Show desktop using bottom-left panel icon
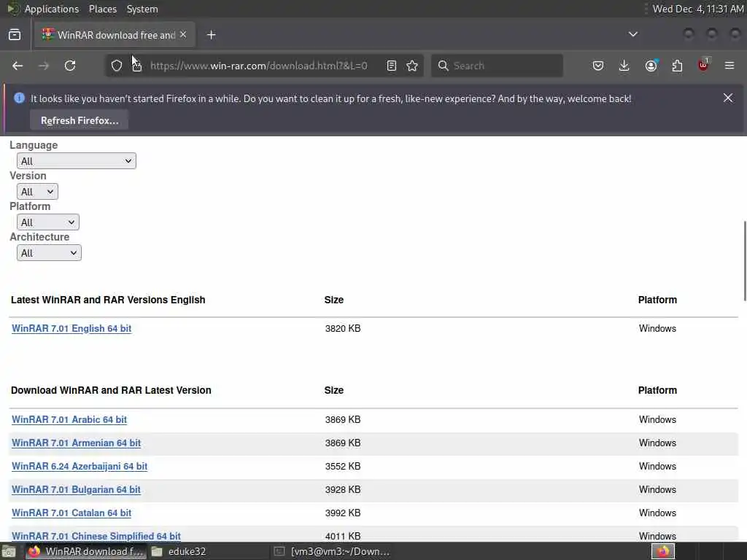Image resolution: width=747 pixels, height=560 pixels. [9, 551]
